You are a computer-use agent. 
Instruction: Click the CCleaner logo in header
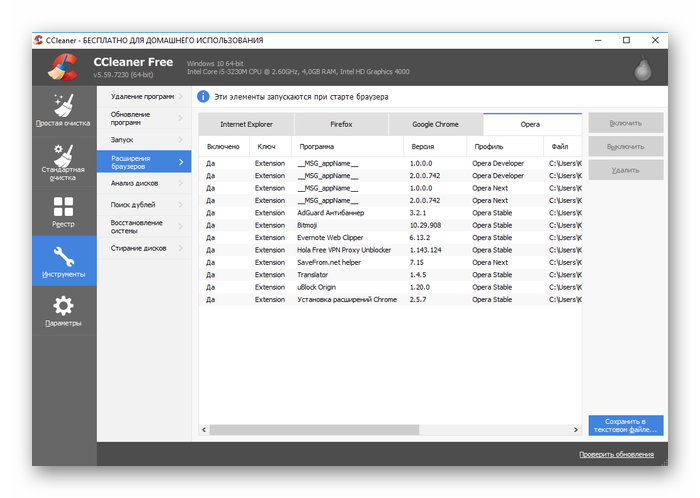[x=63, y=67]
